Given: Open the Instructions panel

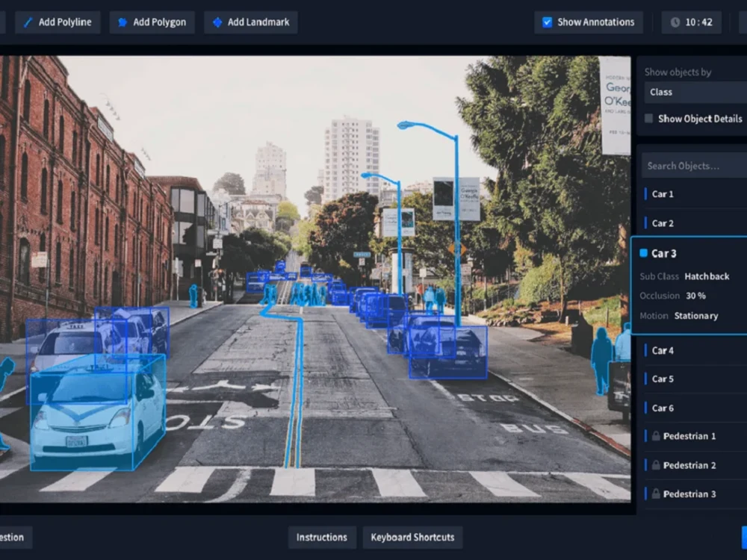Looking at the screenshot, I should click(321, 537).
